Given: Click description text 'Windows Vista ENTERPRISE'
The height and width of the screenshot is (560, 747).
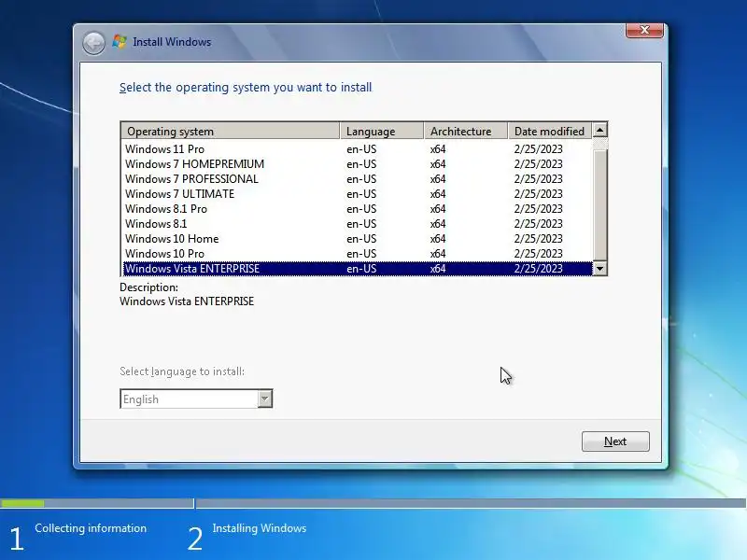Looking at the screenshot, I should click(x=187, y=301).
